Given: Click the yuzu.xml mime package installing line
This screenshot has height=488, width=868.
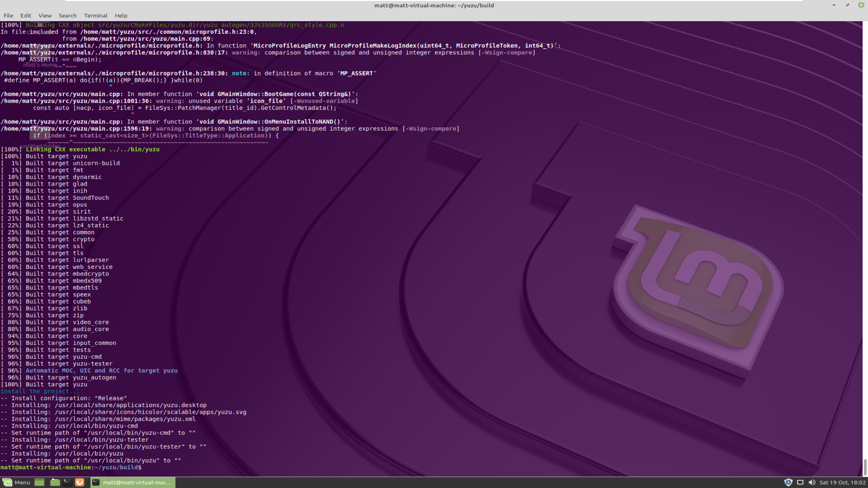Looking at the screenshot, I should (98, 419).
